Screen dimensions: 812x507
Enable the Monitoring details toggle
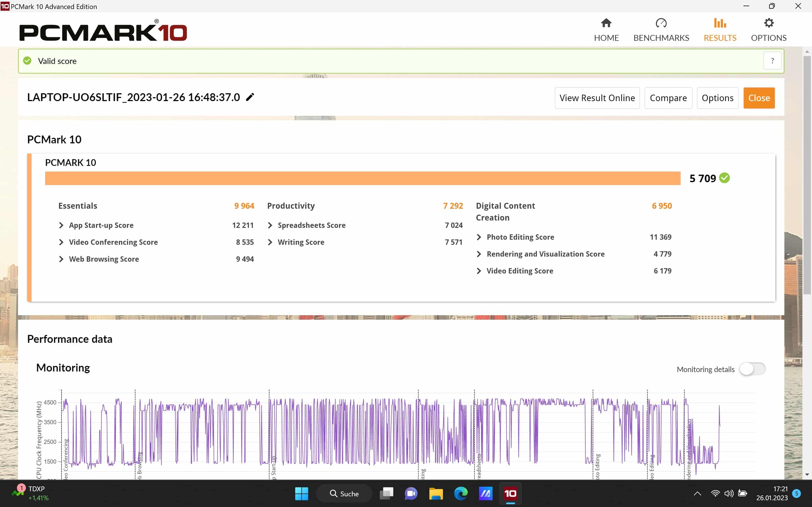click(x=752, y=369)
